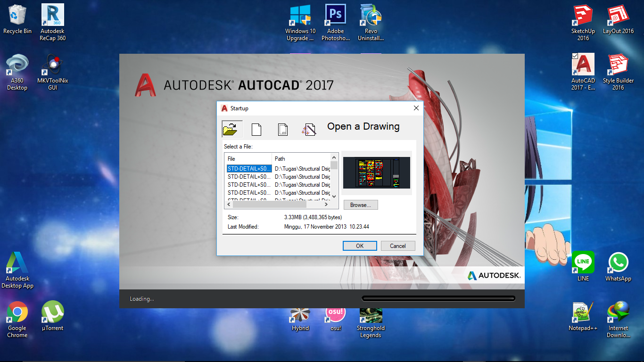Sort the list by the File column

click(248, 159)
